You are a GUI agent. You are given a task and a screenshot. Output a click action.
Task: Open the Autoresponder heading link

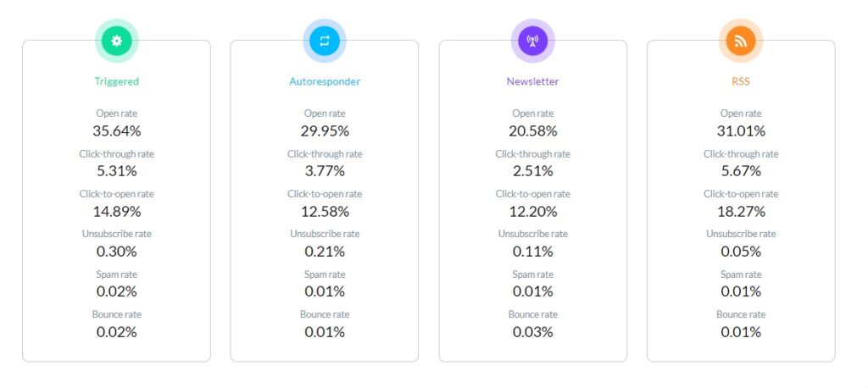[x=325, y=81]
